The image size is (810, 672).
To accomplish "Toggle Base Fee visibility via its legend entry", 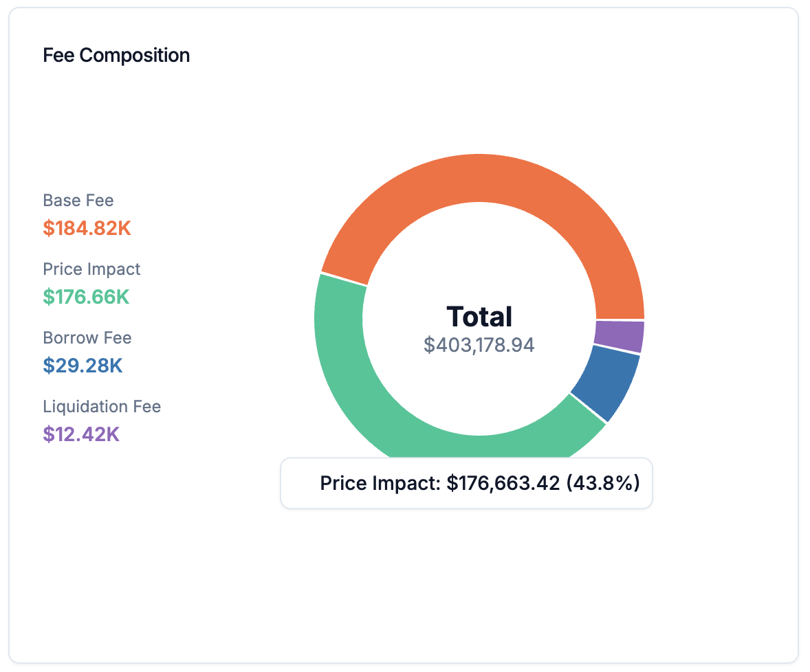I will click(x=78, y=200).
